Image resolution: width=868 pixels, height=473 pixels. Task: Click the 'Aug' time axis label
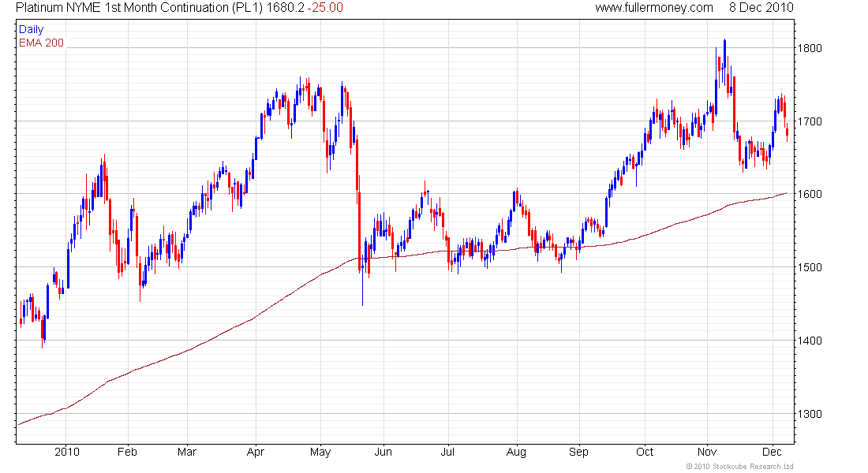click(517, 452)
